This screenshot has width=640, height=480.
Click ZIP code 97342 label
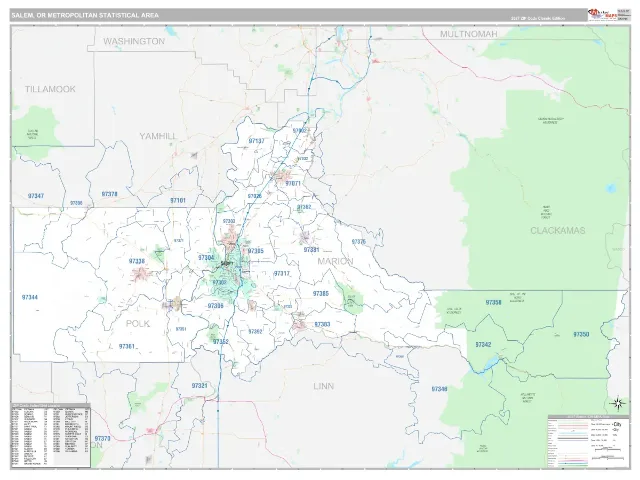pyautogui.click(x=483, y=345)
